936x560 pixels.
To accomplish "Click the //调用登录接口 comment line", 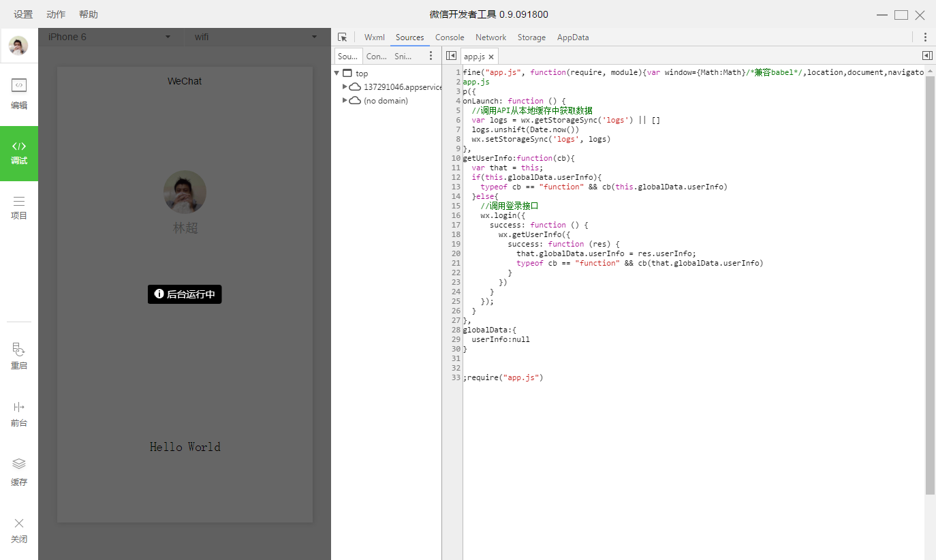I will [x=510, y=206].
